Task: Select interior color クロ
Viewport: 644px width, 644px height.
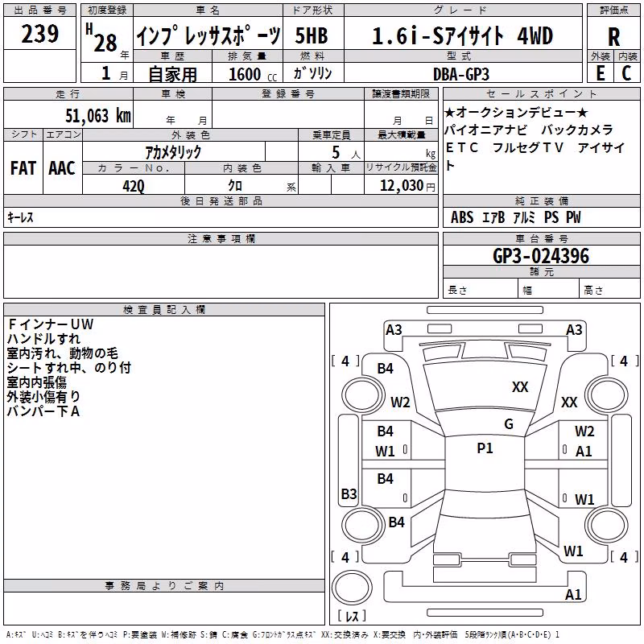Action: [235, 186]
